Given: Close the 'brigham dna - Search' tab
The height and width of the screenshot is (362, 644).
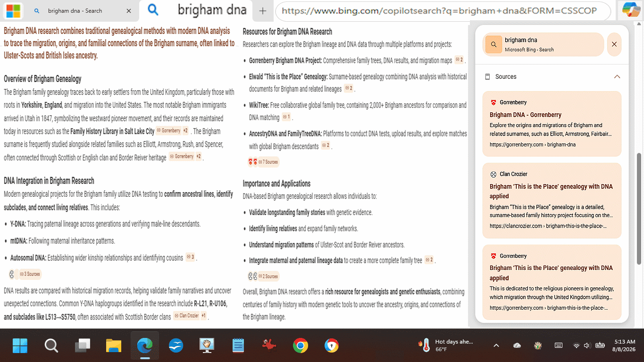Looking at the screenshot, I should click(129, 11).
